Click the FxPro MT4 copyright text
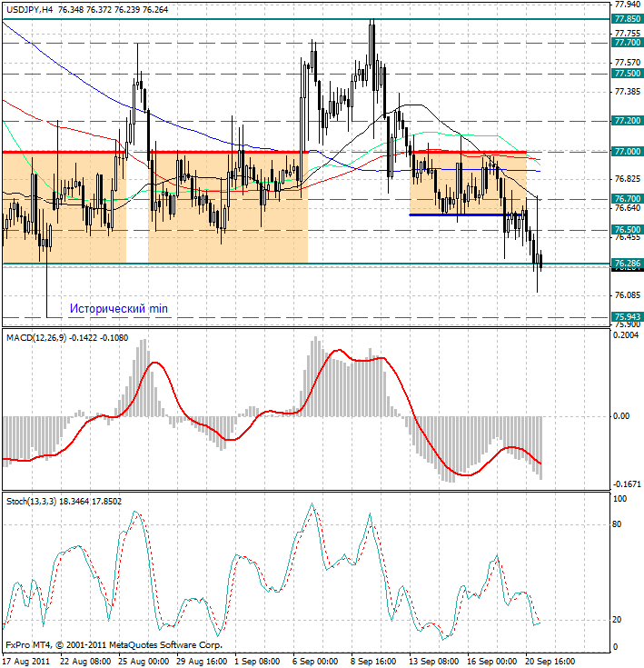Viewport: 644px width, 668px height. [x=114, y=645]
